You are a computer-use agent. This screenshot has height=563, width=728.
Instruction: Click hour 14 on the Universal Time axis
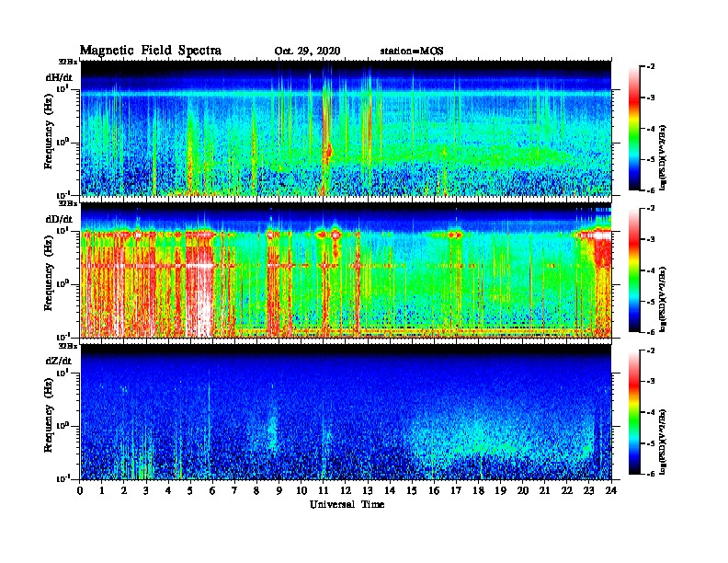point(390,491)
